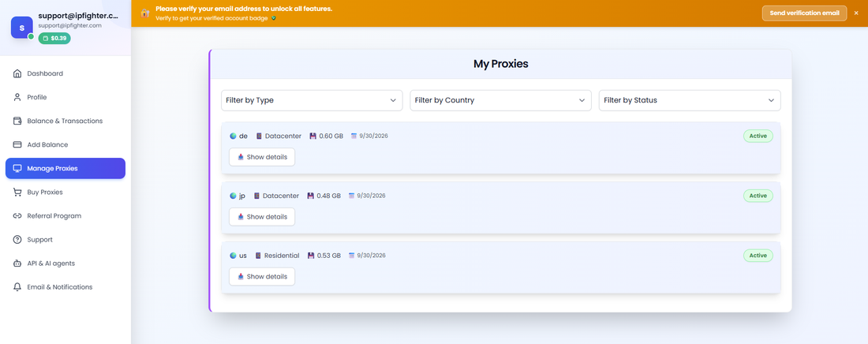
Task: Click the Dashboard home icon
Action: [x=17, y=73]
